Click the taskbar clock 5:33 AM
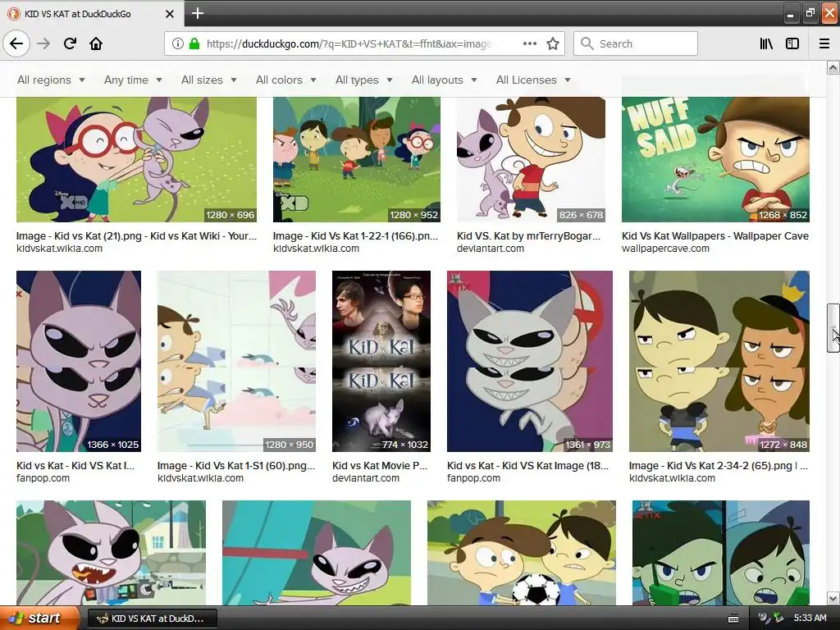This screenshot has height=630, width=840. [x=810, y=619]
